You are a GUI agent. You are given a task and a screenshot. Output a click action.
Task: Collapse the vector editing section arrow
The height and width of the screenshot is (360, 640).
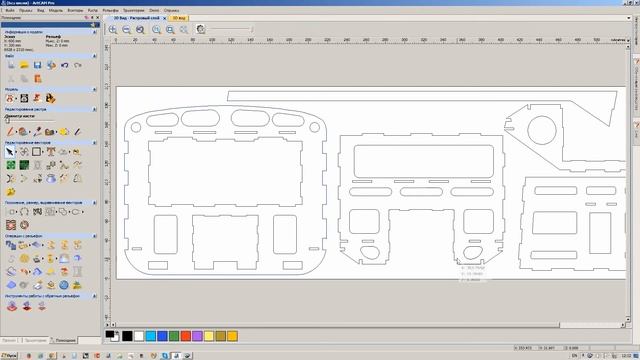tap(95, 143)
